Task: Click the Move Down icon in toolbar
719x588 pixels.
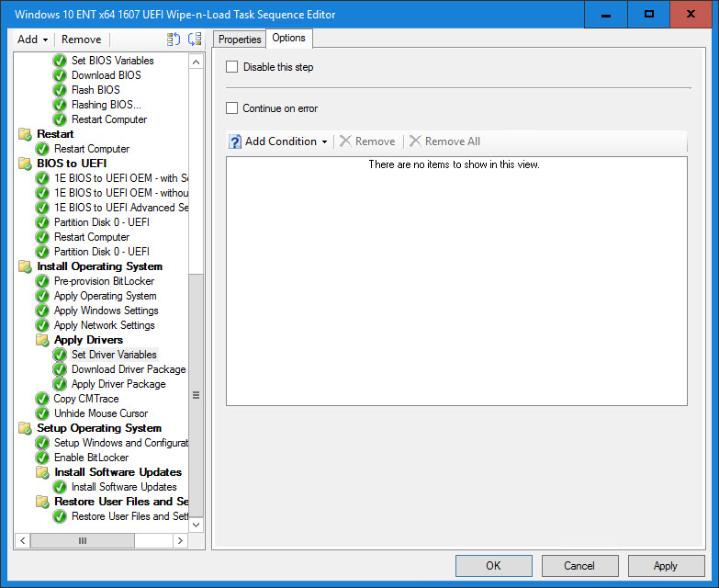Action: pos(194,40)
